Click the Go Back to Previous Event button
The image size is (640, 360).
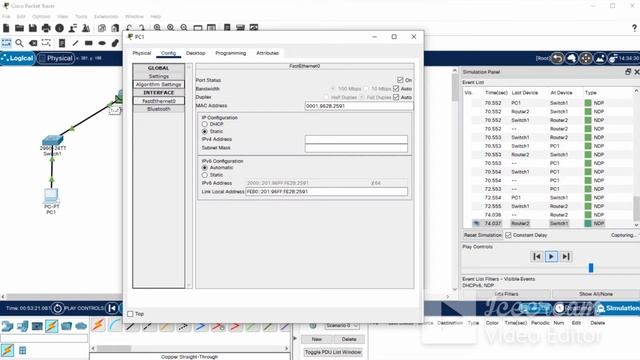click(x=537, y=256)
